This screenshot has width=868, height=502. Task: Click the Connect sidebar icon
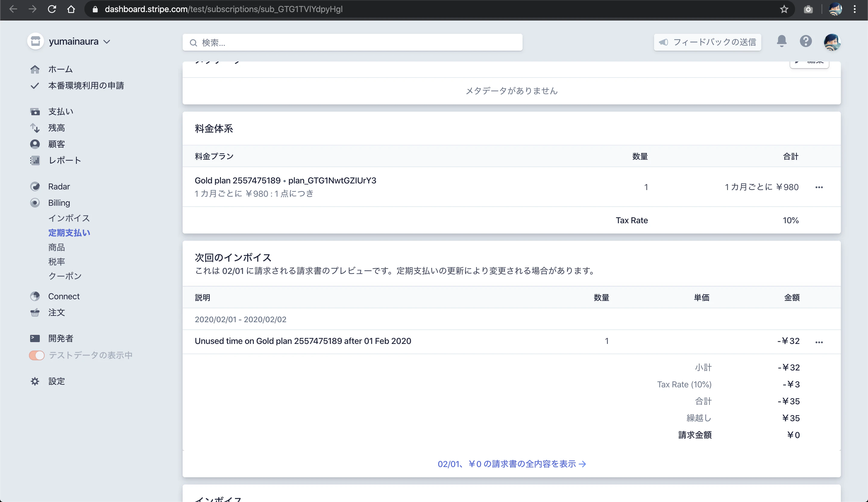click(x=35, y=296)
